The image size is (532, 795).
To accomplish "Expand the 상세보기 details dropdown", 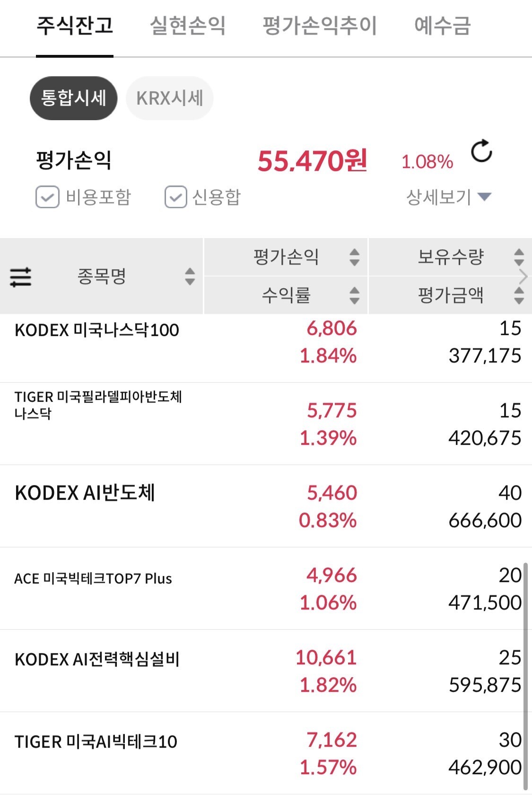I will 449,197.
